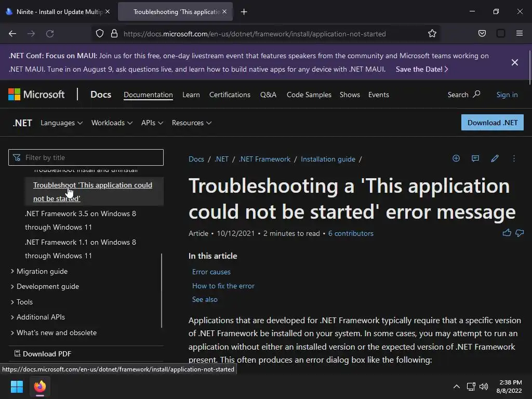This screenshot has width=532, height=399.
Task: Open the Certifications nav item
Action: click(230, 95)
